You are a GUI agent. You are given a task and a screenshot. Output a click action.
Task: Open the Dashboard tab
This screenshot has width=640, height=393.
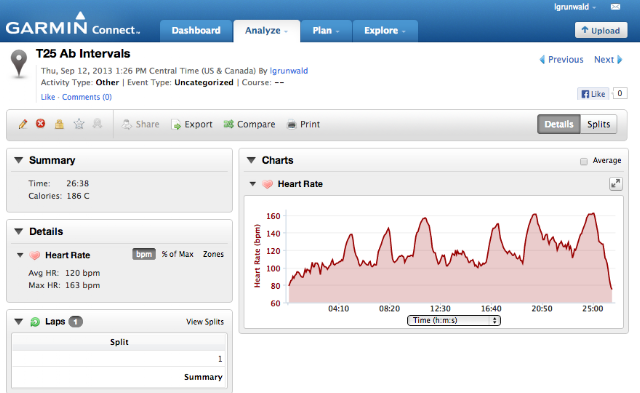click(196, 31)
